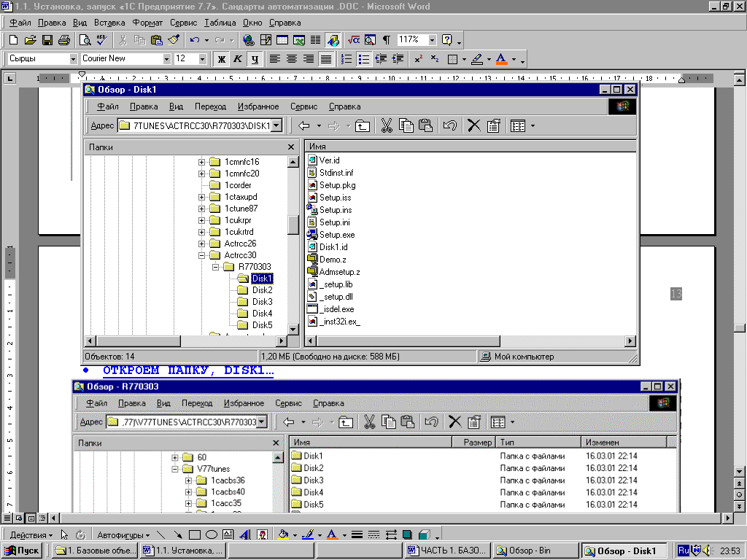Click the ОТКРОЕМ ПАПКУ, DISK1 link text

pyautogui.click(x=188, y=370)
